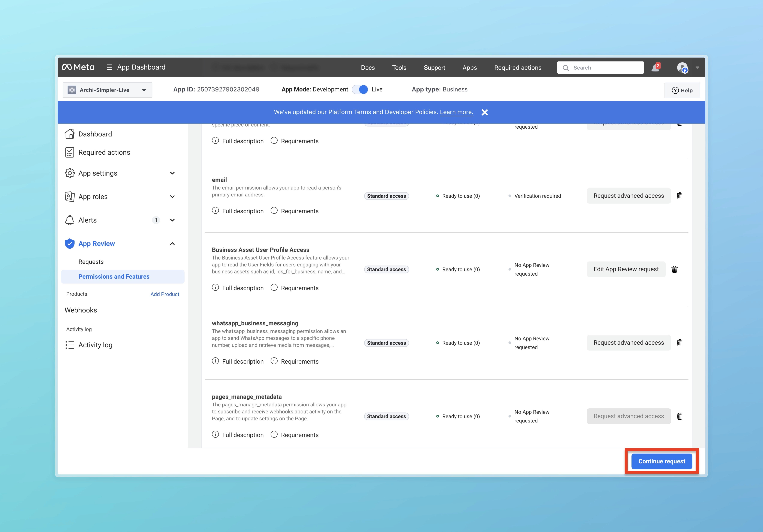Click the Meta logo
The height and width of the screenshot is (532, 763).
click(x=78, y=67)
